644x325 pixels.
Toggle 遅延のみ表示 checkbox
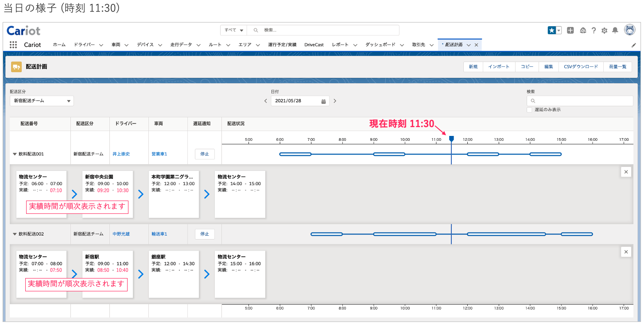[x=529, y=109]
